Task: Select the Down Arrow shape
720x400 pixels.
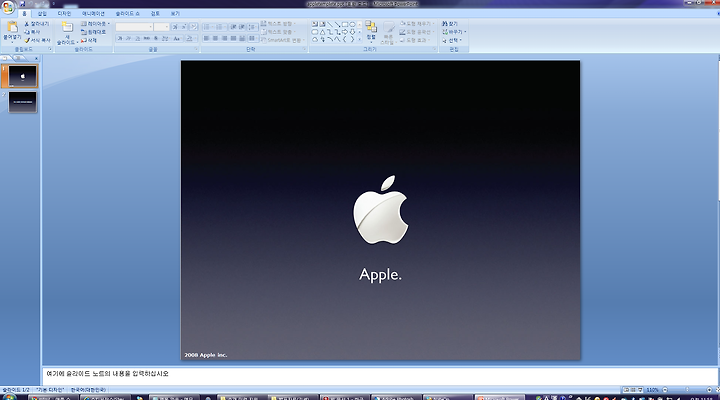Action: point(353,32)
